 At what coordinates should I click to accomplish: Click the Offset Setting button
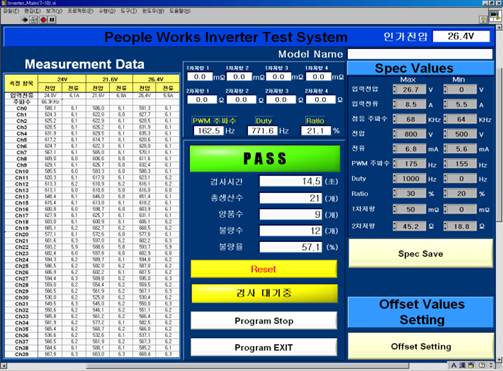tap(421, 346)
